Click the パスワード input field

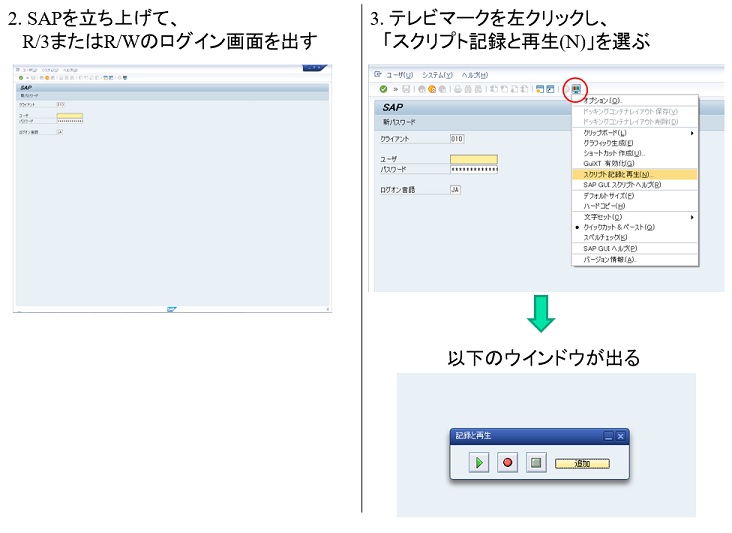474,169
